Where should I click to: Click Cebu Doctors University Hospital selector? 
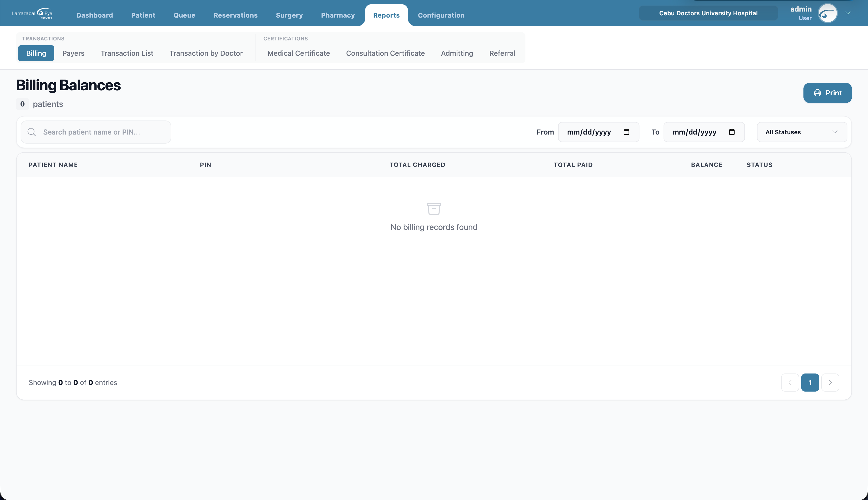tap(708, 13)
